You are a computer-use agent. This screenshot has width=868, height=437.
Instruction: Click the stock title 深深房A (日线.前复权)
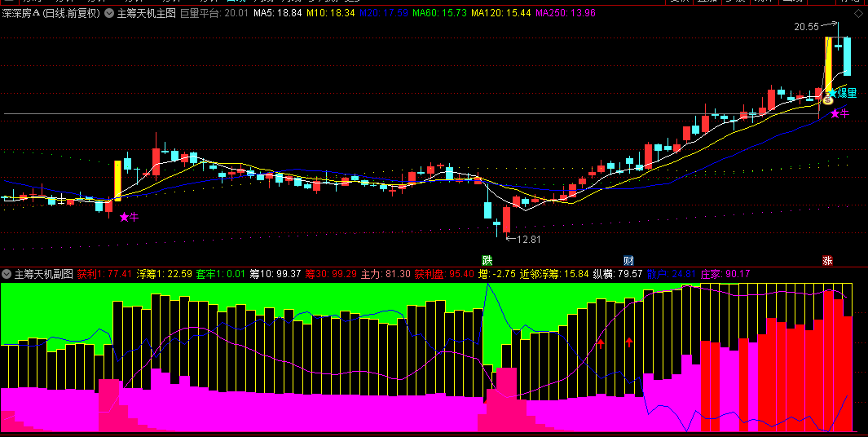51,13
